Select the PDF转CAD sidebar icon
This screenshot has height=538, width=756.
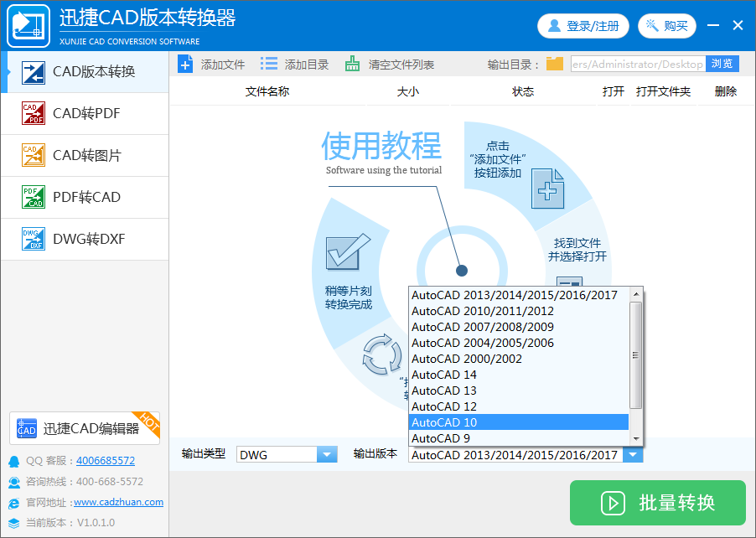coord(34,197)
